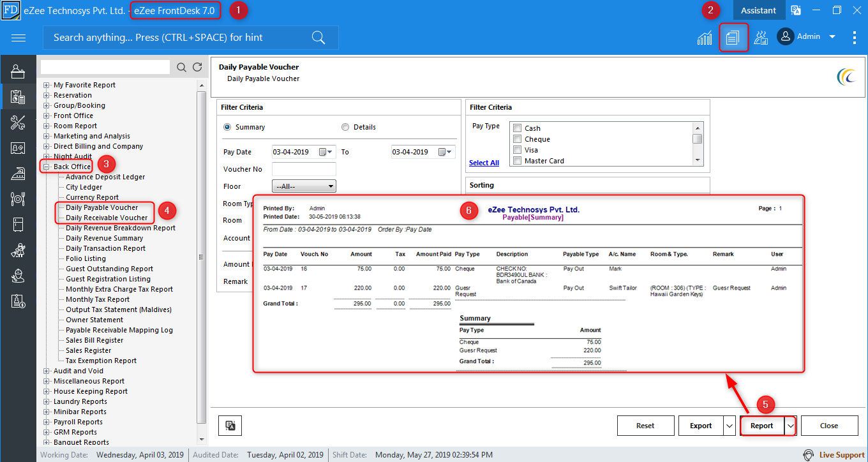Click the Export button
This screenshot has width=868, height=462.
click(x=701, y=426)
